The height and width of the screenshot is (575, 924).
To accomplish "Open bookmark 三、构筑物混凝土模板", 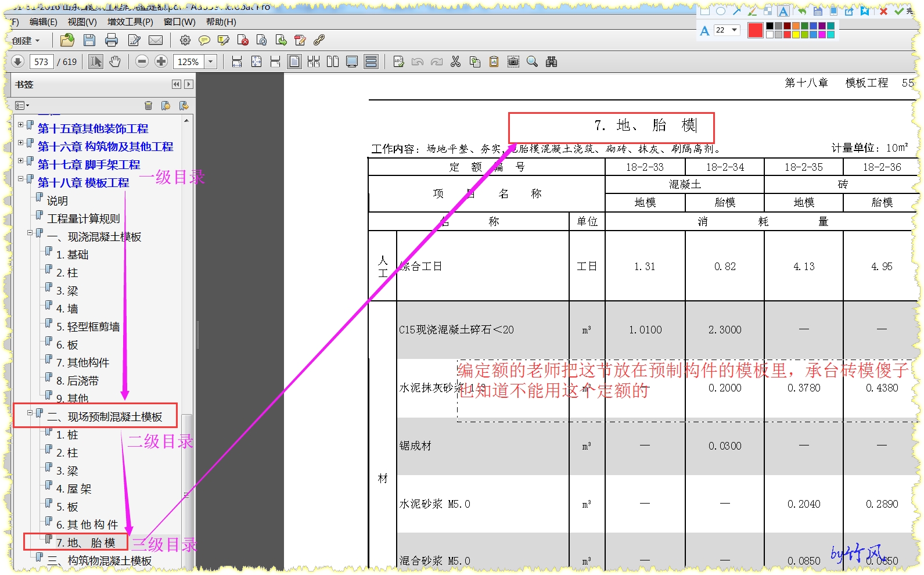I will [99, 560].
